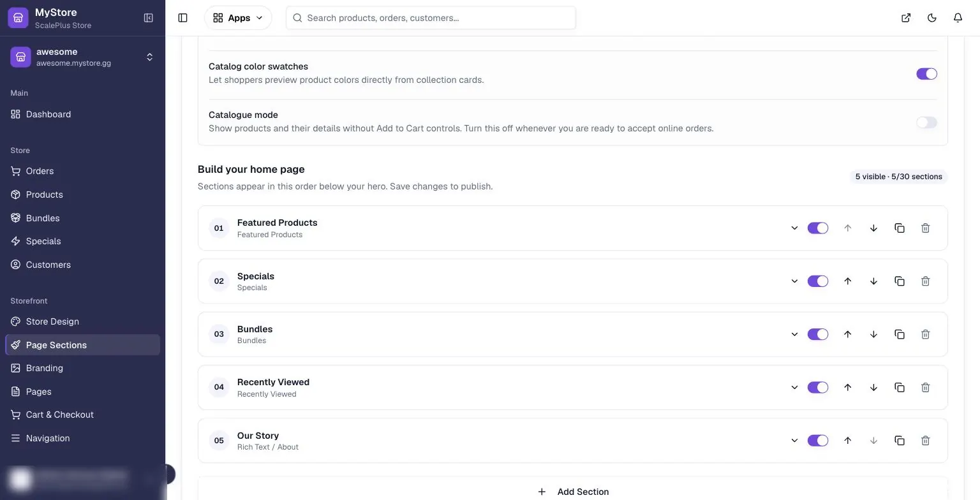Click the 05 Our Story number badge
This screenshot has height=500, width=980.
tap(219, 441)
